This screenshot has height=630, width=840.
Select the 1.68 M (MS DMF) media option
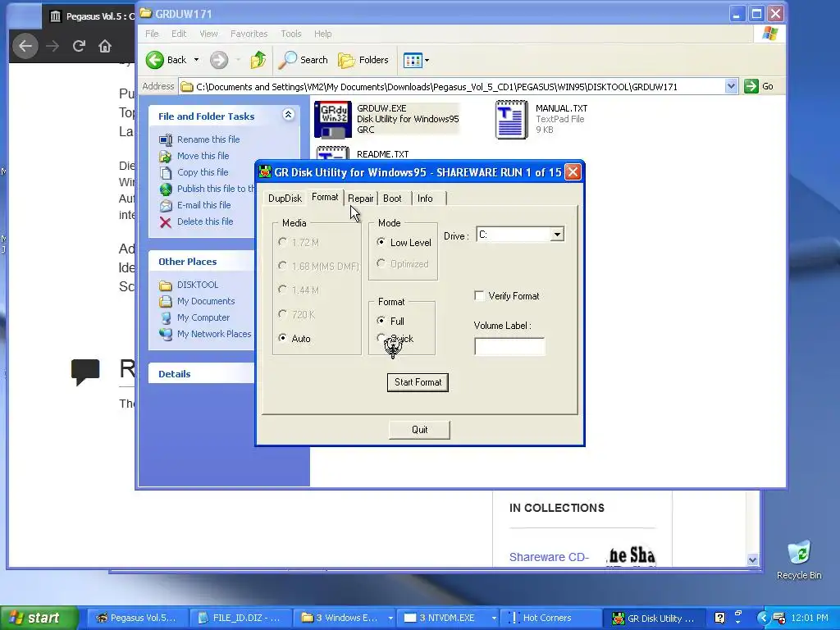282,266
